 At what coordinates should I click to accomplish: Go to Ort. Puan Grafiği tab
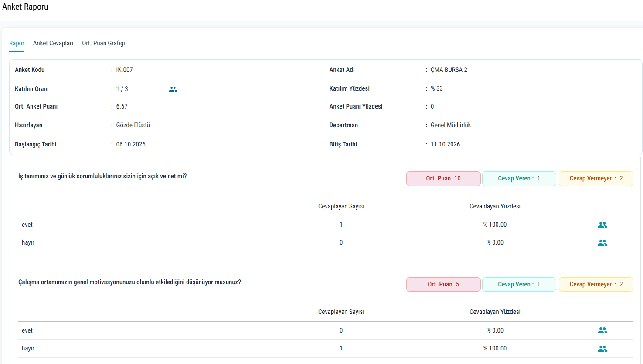pyautogui.click(x=104, y=43)
